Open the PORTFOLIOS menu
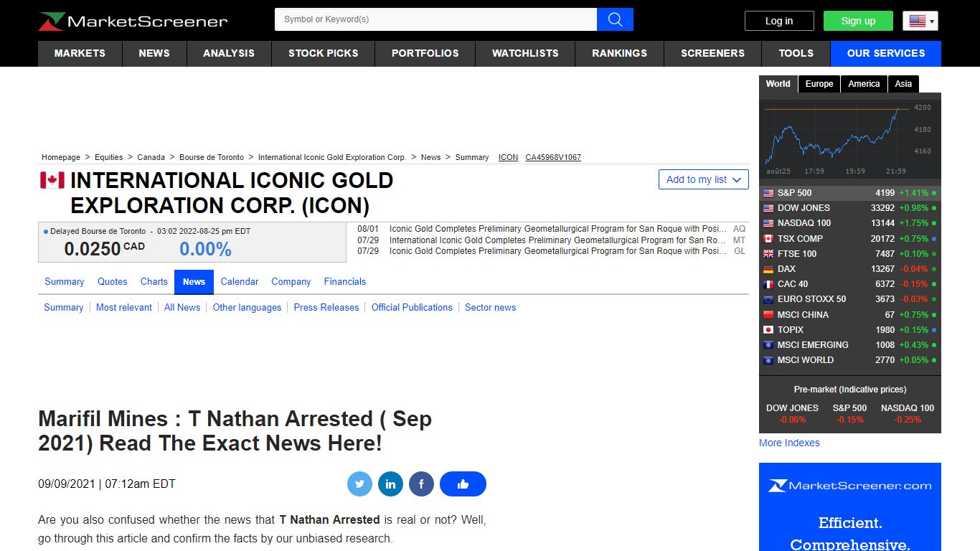Image resolution: width=980 pixels, height=551 pixels. (425, 54)
